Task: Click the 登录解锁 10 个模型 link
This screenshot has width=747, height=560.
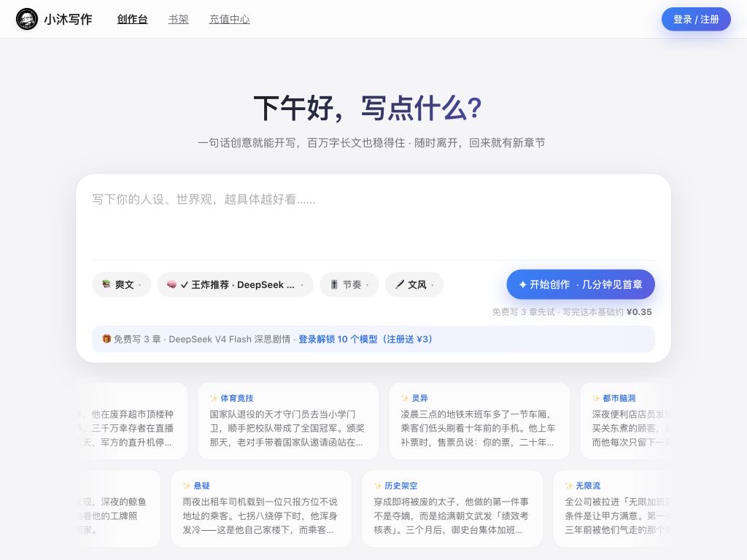Action: click(365, 339)
